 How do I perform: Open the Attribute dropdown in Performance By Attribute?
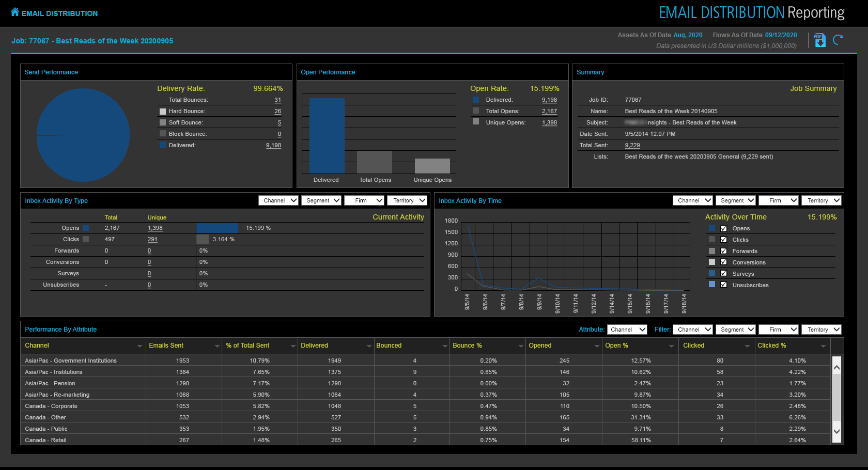627,330
